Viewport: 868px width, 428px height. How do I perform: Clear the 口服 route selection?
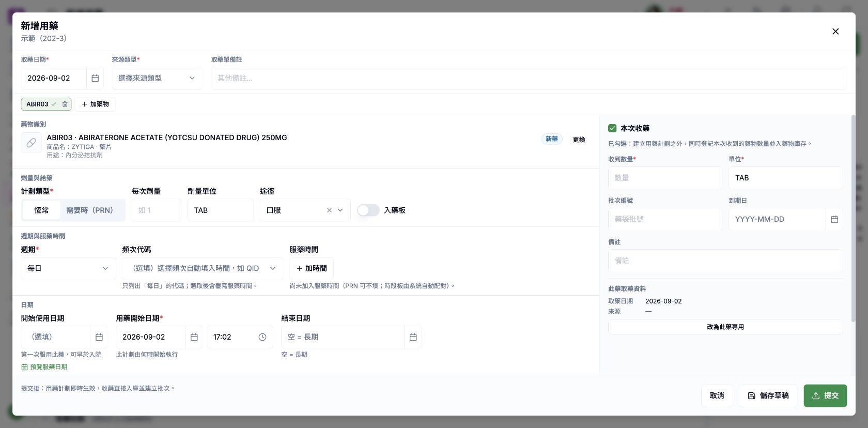tap(329, 210)
